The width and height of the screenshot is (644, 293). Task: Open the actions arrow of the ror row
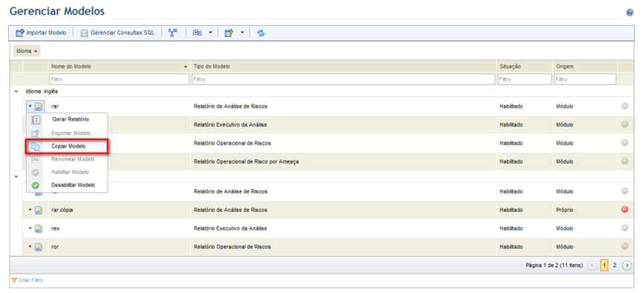pyautogui.click(x=31, y=247)
